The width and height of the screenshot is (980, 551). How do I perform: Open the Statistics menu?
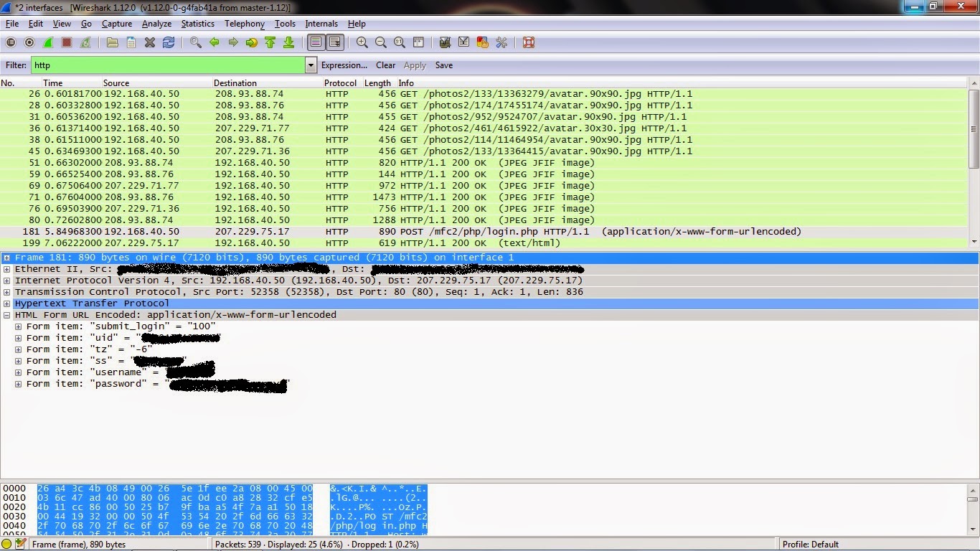197,24
